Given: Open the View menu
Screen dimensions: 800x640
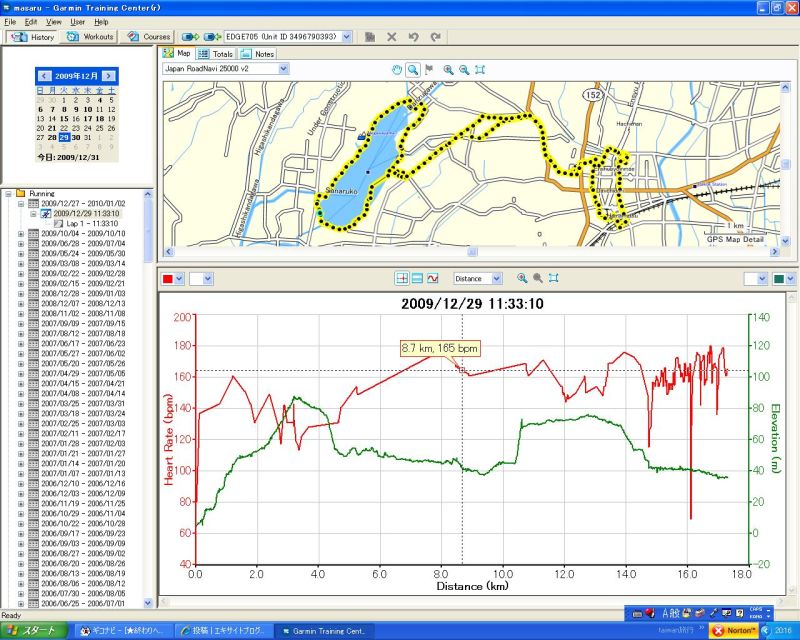Looking at the screenshot, I should pos(54,22).
